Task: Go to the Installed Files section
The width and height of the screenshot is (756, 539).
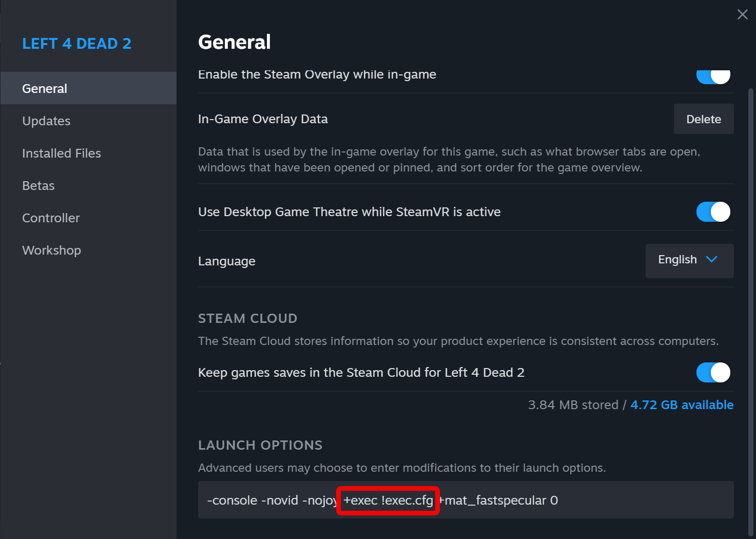Action: pyautogui.click(x=62, y=153)
